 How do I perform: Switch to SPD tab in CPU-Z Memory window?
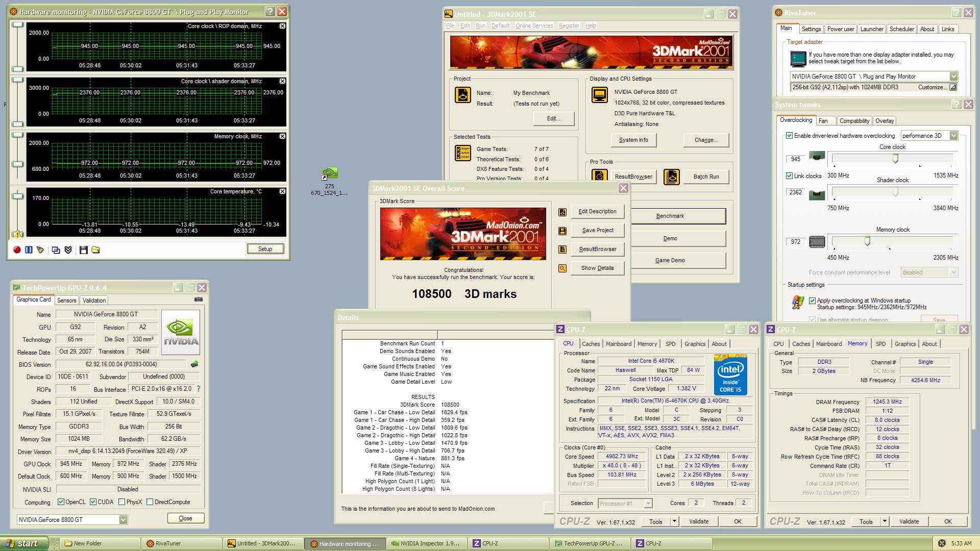pyautogui.click(x=880, y=344)
